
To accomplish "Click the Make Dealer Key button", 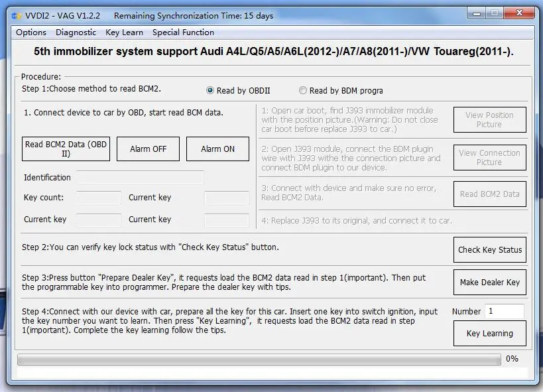I will point(490,283).
